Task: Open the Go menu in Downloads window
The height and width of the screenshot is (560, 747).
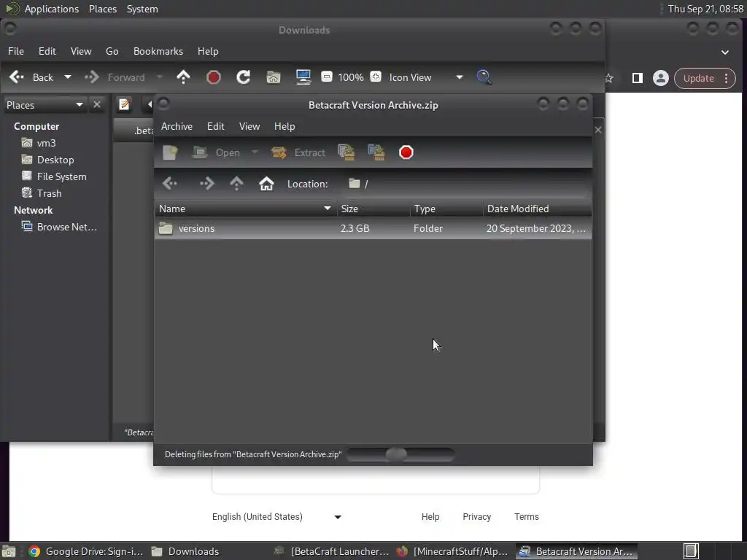Action: [x=112, y=51]
